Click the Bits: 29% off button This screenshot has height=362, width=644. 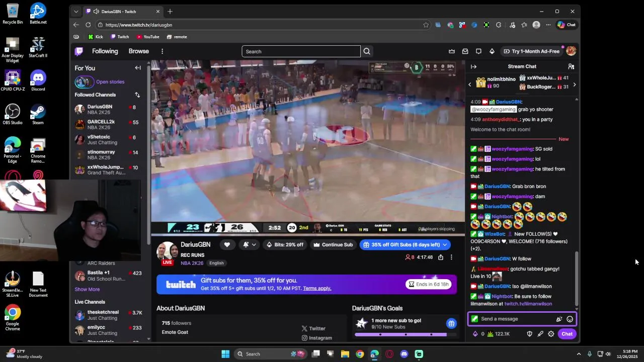pyautogui.click(x=285, y=245)
